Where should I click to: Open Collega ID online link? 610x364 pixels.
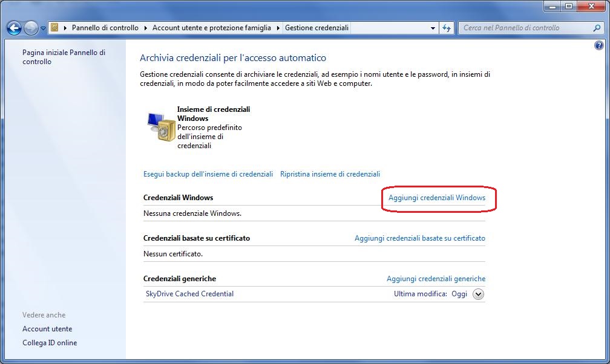point(50,343)
